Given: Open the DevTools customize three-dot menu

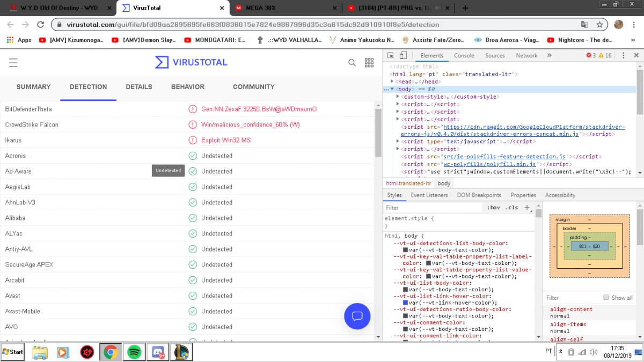Looking at the screenshot, I should coord(623,55).
